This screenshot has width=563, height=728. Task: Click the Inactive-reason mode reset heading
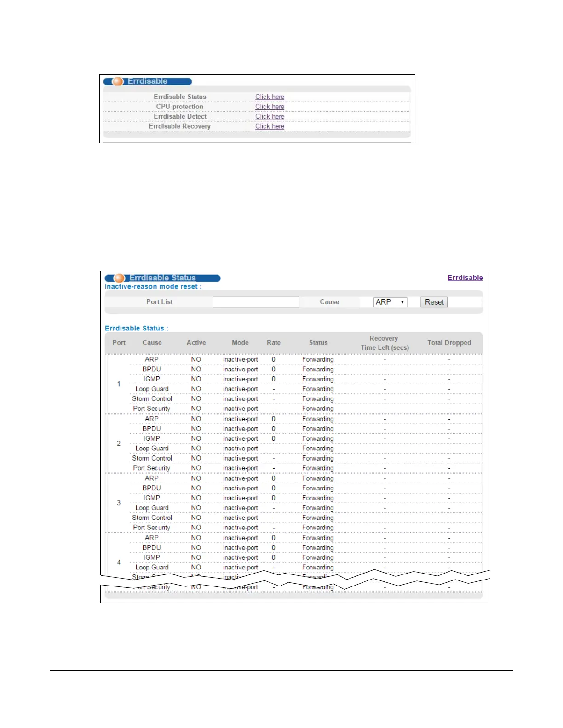(x=153, y=286)
